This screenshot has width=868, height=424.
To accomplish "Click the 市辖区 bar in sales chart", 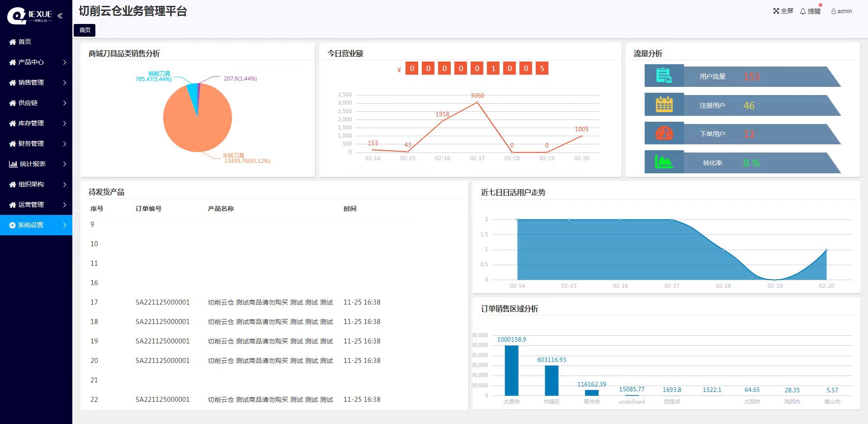I will coord(552,381).
